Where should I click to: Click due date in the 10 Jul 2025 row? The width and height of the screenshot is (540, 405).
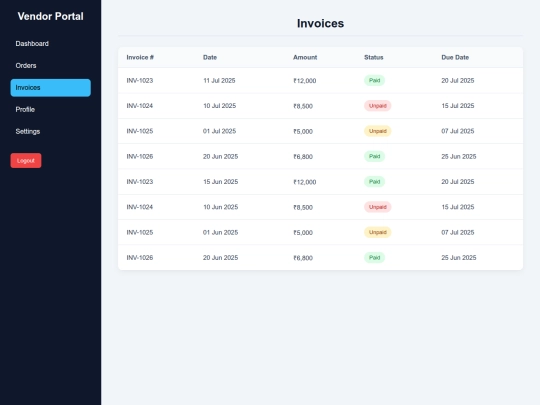click(x=458, y=106)
